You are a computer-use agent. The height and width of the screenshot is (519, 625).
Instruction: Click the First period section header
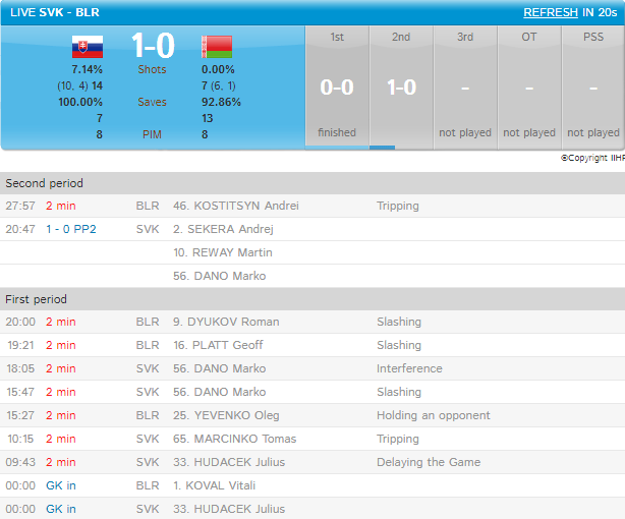tap(312, 299)
